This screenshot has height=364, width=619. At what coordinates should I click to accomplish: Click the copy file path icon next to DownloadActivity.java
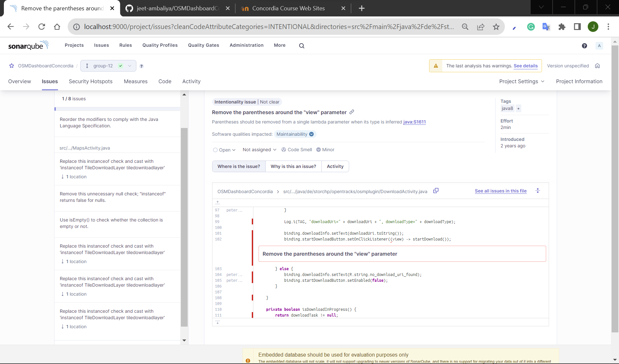[x=436, y=191]
